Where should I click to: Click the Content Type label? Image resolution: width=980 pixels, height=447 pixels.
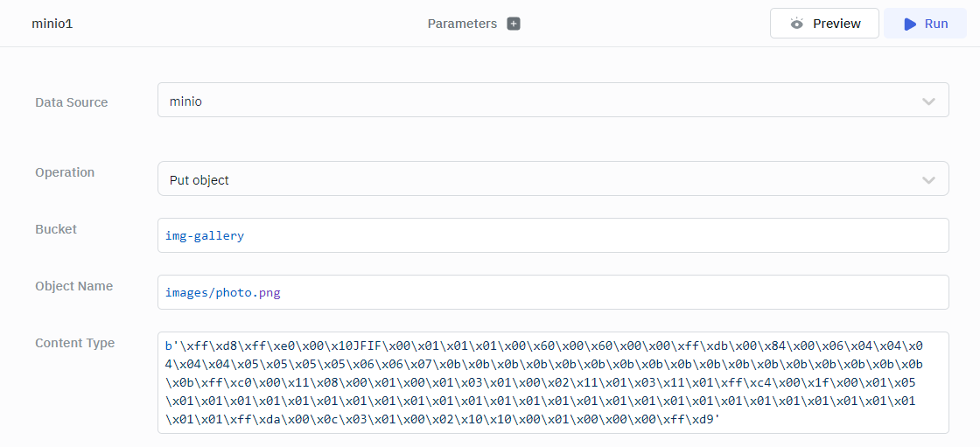click(74, 343)
